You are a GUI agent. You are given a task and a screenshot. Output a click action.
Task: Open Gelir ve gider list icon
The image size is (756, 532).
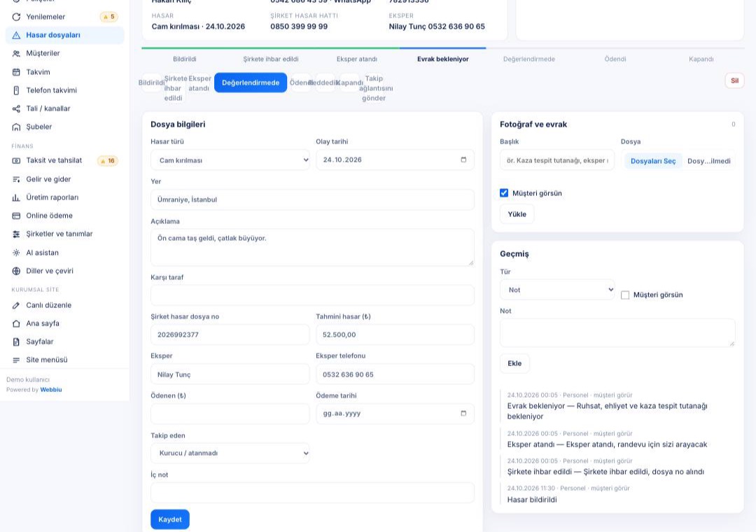16,179
